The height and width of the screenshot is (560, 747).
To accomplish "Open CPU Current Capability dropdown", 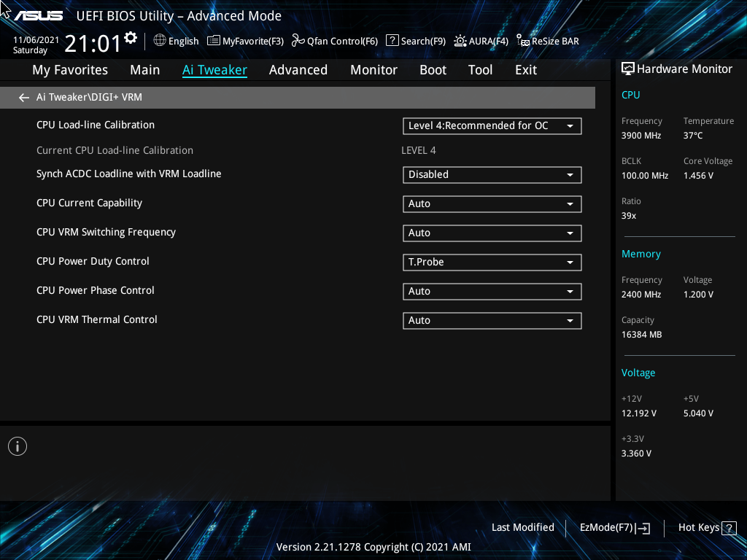I will point(492,204).
